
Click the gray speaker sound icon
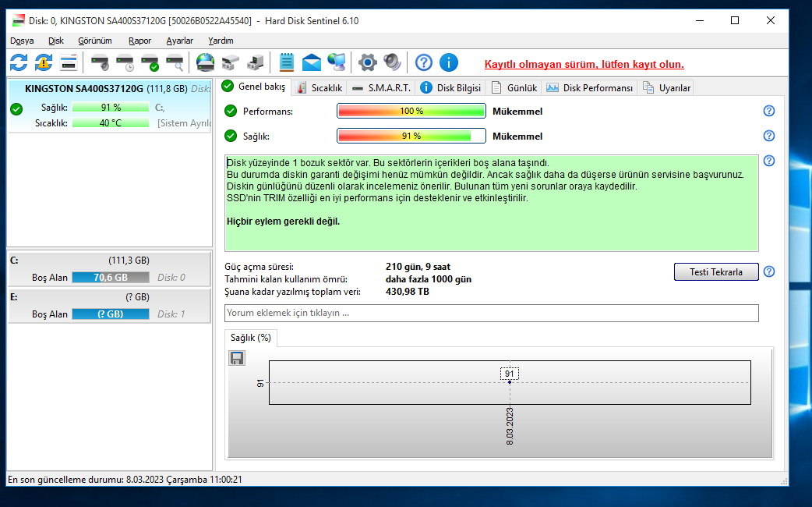393,62
